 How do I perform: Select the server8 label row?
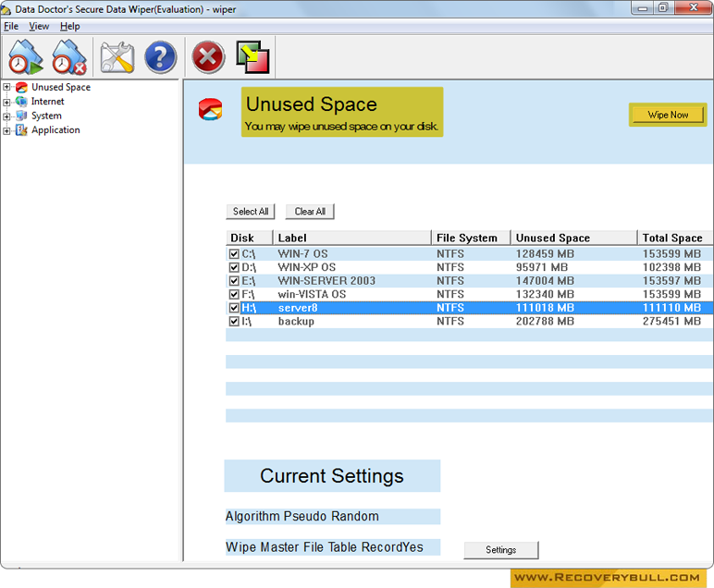coord(298,308)
